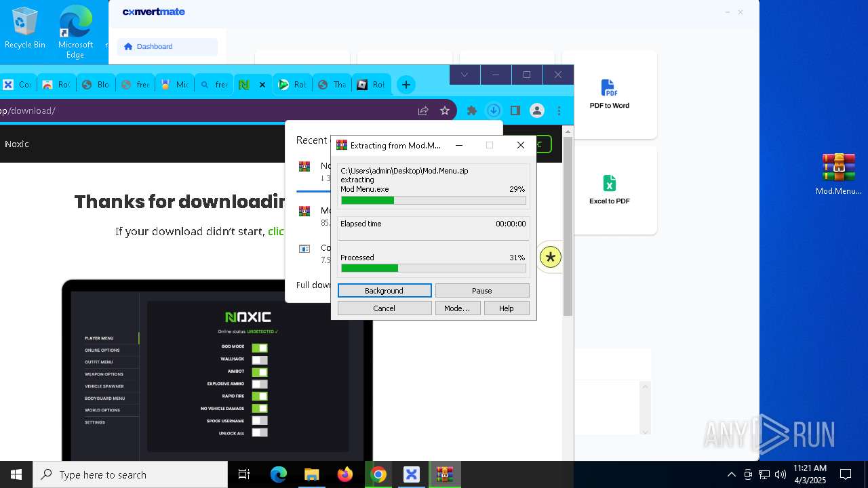Select PLAYER MENU in Noxic preview sidebar
Viewport: 868px width, 488px height.
99,338
